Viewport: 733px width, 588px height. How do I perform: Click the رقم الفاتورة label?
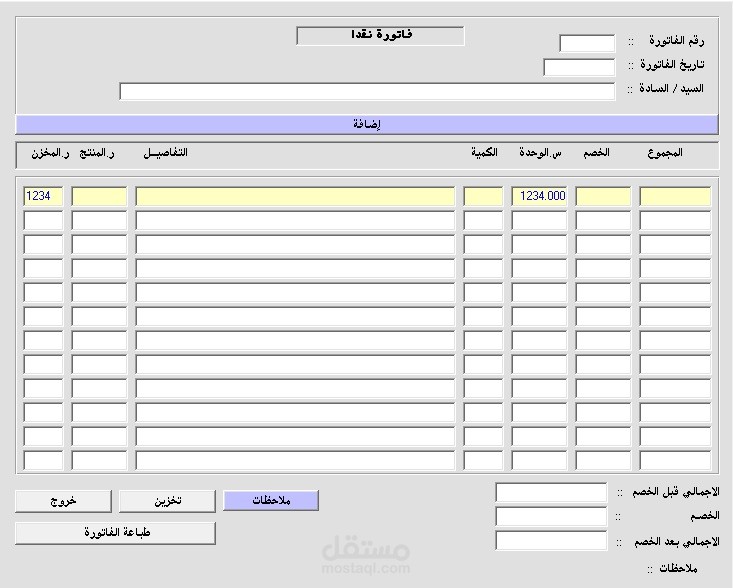(676, 41)
